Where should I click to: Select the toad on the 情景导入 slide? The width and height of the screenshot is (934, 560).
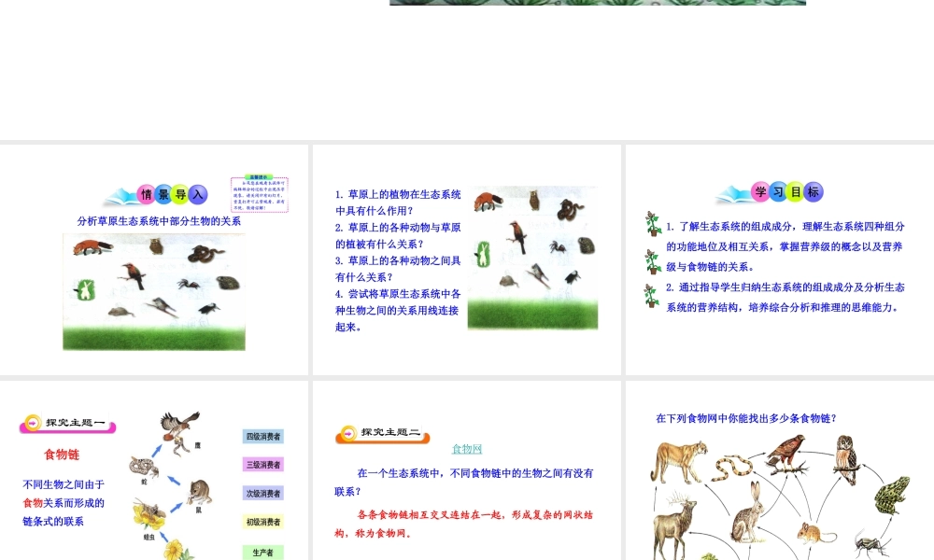228,283
